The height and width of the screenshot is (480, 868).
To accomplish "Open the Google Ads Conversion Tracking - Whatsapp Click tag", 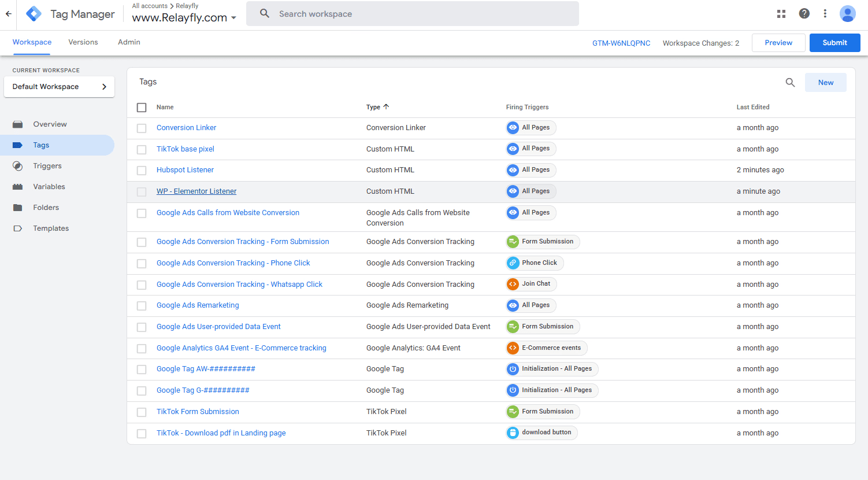I will tap(239, 285).
